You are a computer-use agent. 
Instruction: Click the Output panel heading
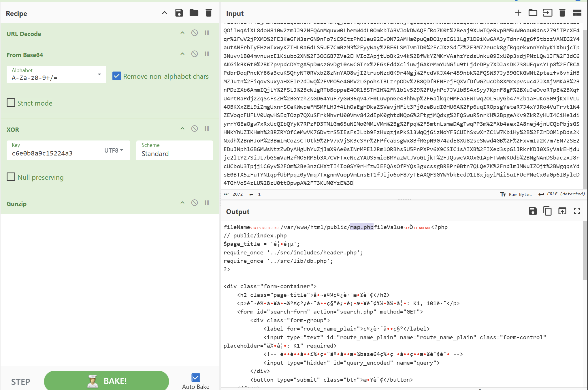[238, 211]
